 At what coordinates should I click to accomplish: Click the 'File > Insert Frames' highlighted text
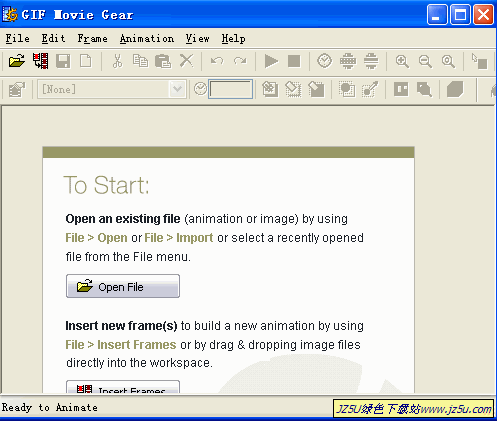click(x=121, y=345)
